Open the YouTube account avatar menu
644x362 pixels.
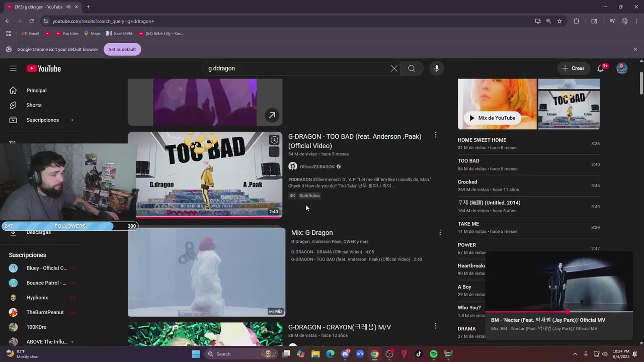point(622,68)
